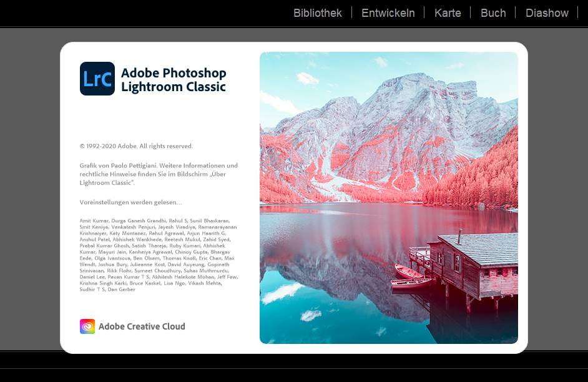Click the 'Grafik von Paolo Pettigiani' credit text
The height and width of the screenshot is (382, 588).
click(x=119, y=165)
